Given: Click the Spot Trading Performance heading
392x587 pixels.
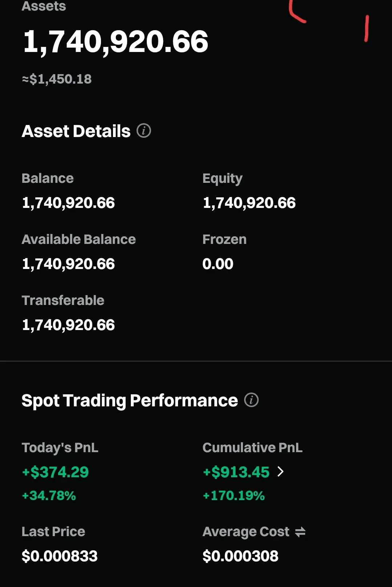Looking at the screenshot, I should click(x=130, y=401).
